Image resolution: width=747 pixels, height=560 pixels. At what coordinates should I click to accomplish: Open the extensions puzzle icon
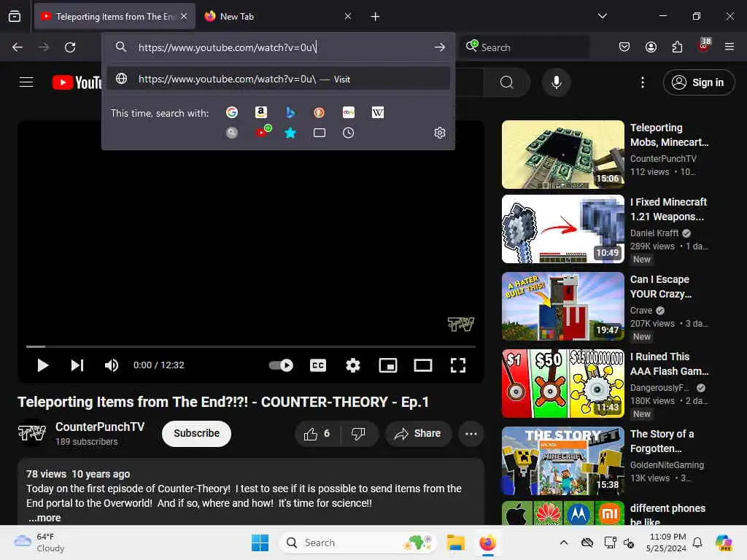[x=677, y=47]
